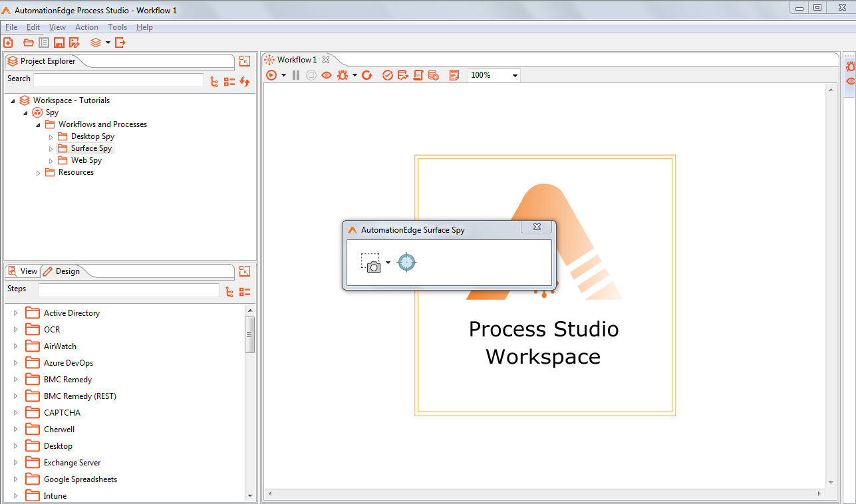Click the tree view icon beside Steps field

(x=229, y=292)
